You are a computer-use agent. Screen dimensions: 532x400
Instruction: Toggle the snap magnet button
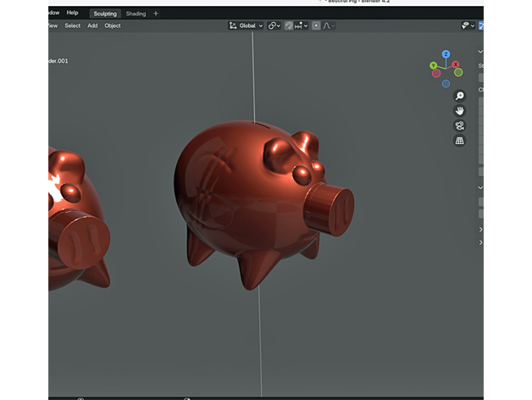(x=290, y=25)
